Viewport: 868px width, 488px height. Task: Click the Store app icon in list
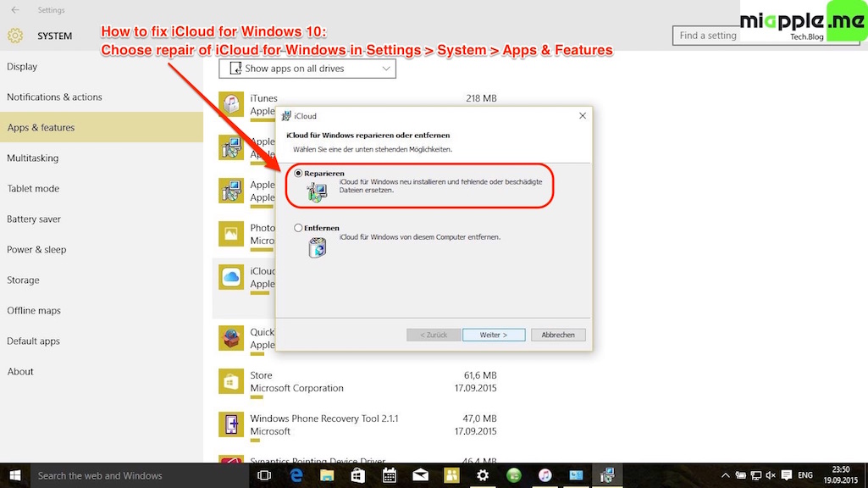[231, 381]
